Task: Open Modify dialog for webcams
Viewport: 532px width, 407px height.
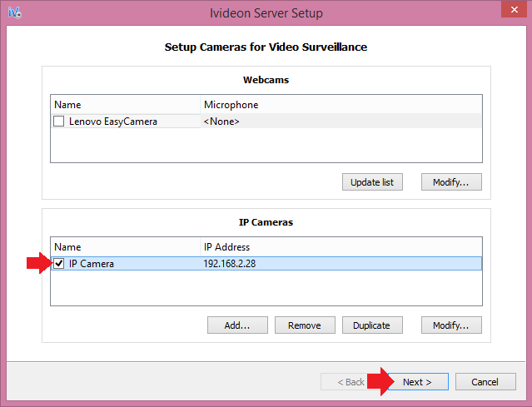Action: [451, 182]
